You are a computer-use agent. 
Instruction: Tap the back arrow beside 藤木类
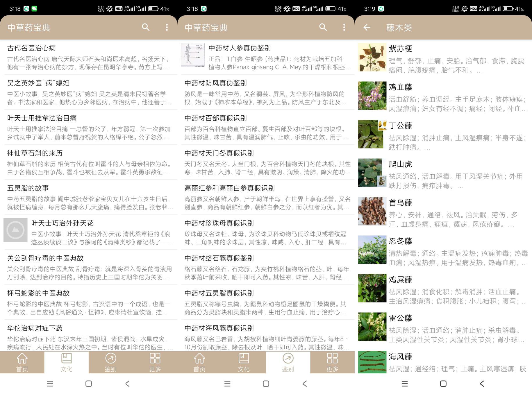click(x=367, y=28)
